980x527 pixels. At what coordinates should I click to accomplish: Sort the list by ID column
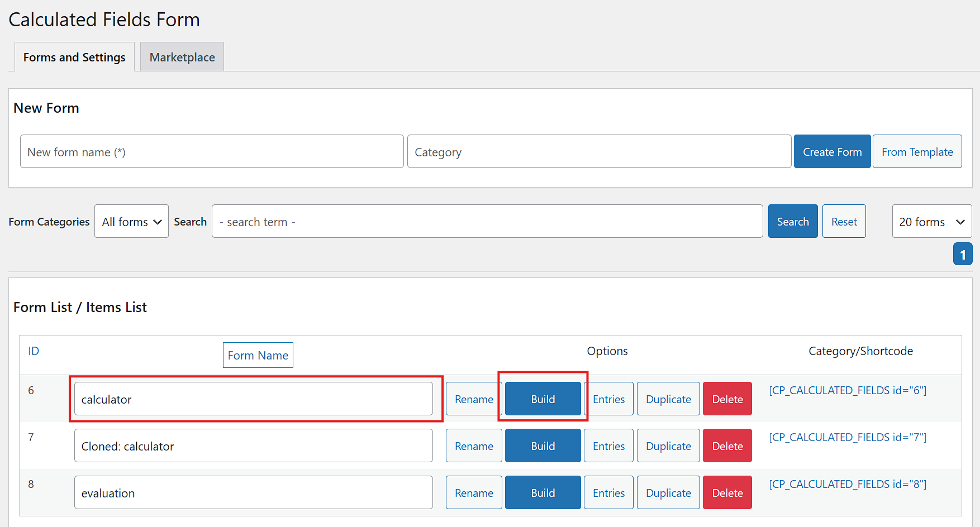34,351
